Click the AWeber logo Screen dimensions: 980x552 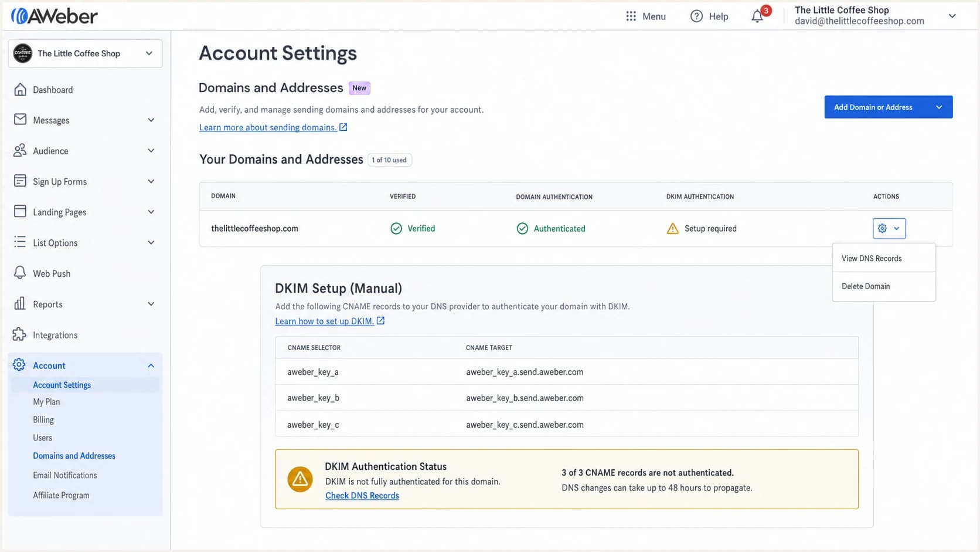(55, 16)
